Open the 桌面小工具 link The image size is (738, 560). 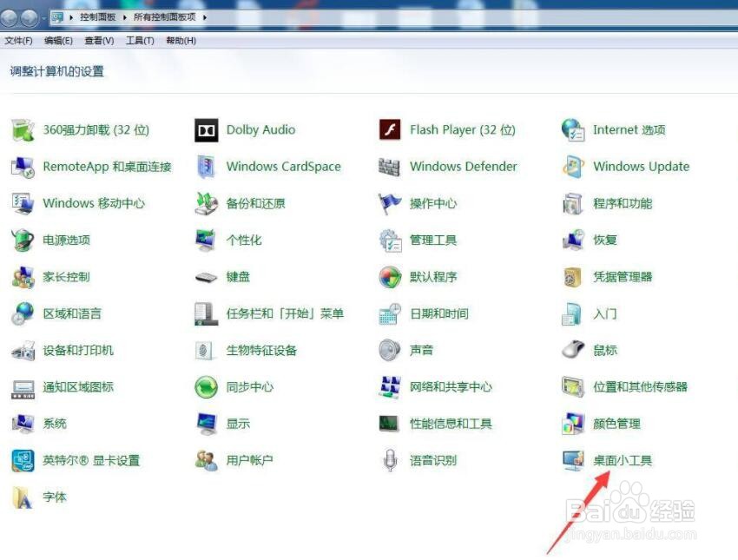[623, 460]
